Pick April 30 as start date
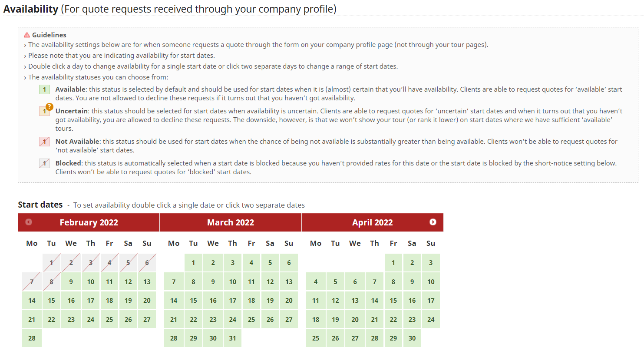 point(412,338)
